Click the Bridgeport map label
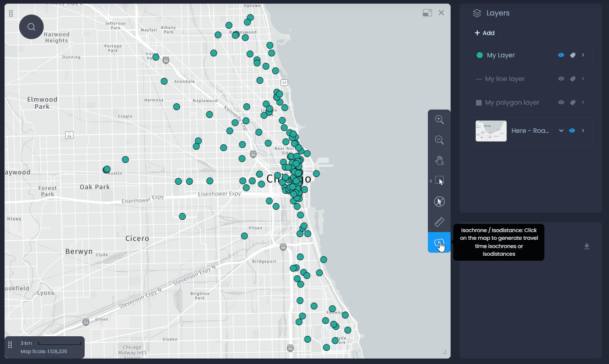609x364 pixels. coord(264,261)
